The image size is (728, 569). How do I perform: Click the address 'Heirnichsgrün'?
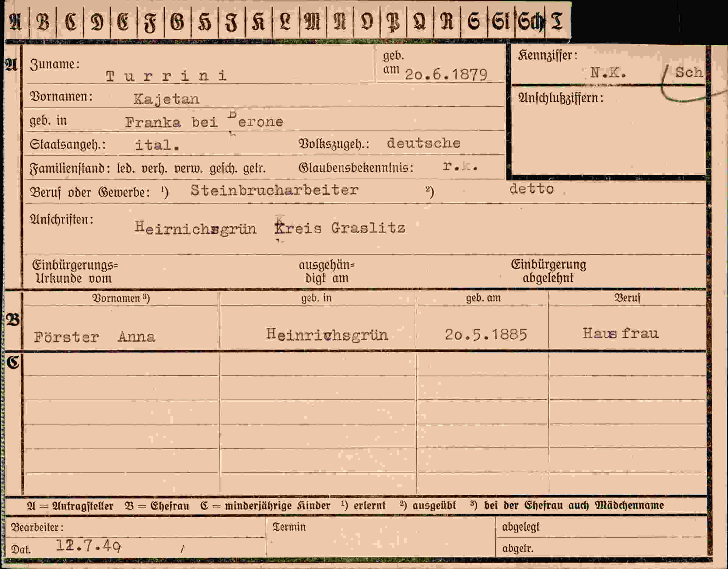click(196, 228)
